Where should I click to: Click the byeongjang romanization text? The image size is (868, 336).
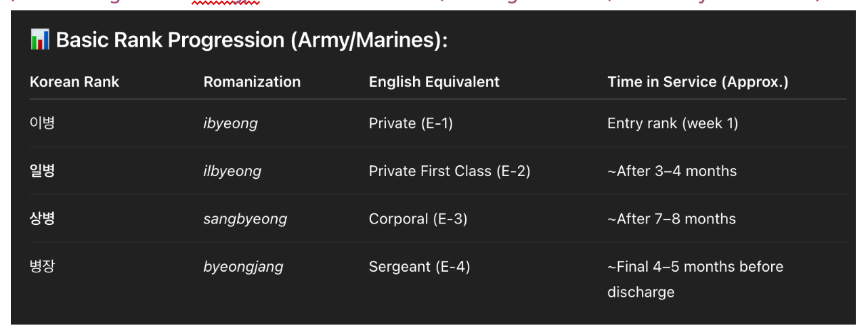243,267
